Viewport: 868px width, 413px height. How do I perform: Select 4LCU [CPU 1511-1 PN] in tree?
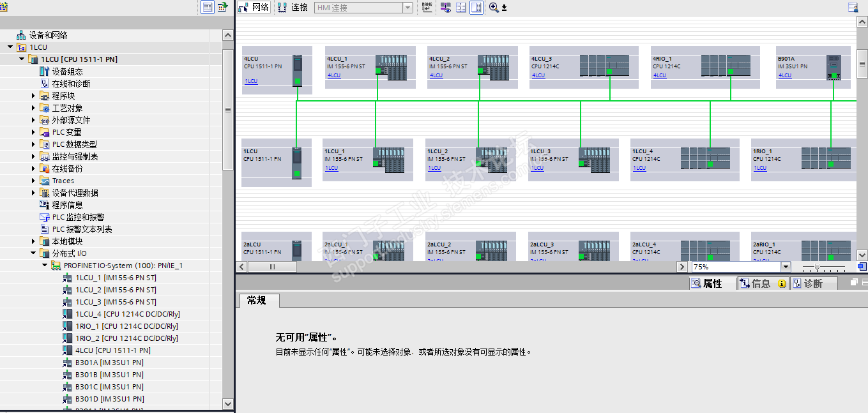tap(113, 350)
